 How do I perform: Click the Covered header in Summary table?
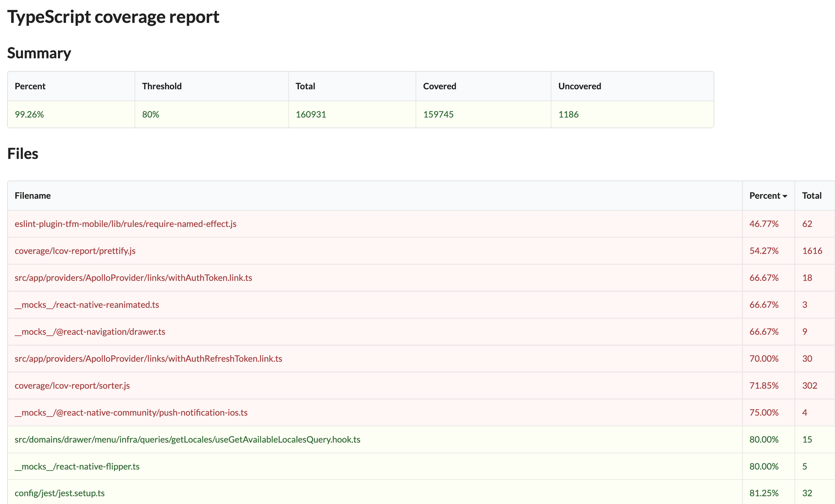click(x=439, y=86)
